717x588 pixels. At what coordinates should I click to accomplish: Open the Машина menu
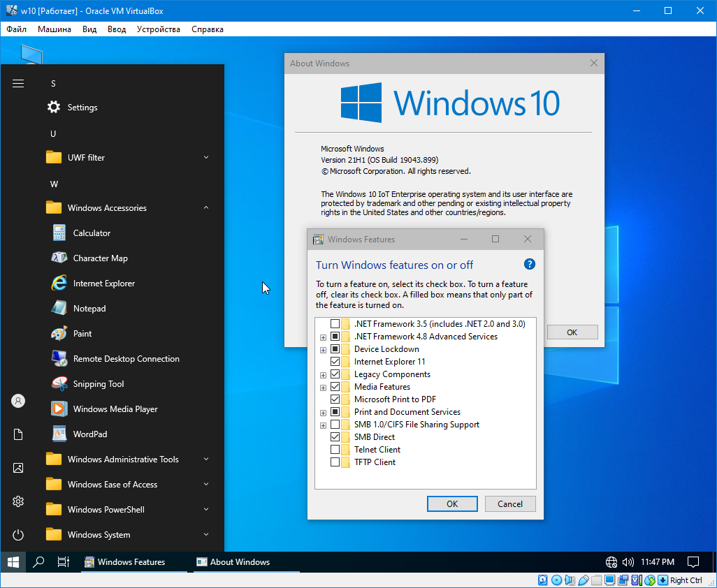[55, 29]
